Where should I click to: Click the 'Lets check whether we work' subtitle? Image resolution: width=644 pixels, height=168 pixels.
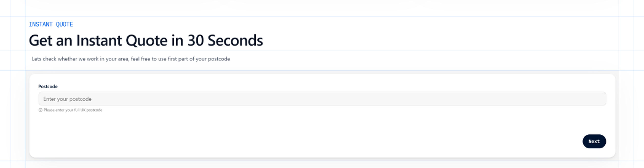point(131,59)
